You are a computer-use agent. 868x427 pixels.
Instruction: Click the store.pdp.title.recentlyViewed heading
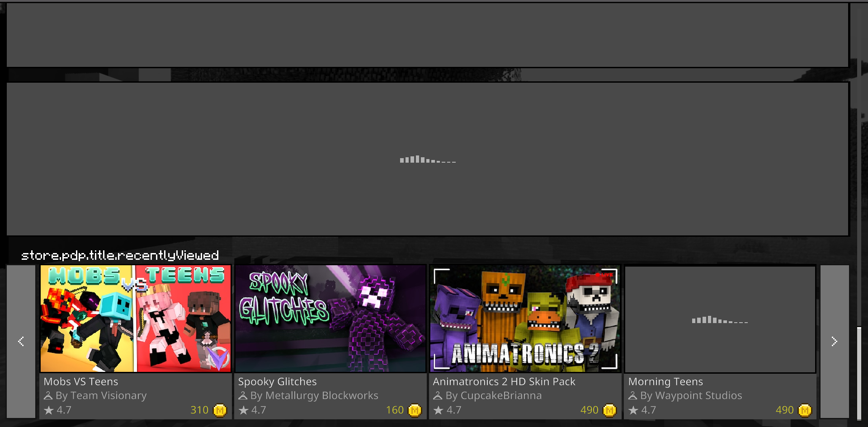coord(120,256)
